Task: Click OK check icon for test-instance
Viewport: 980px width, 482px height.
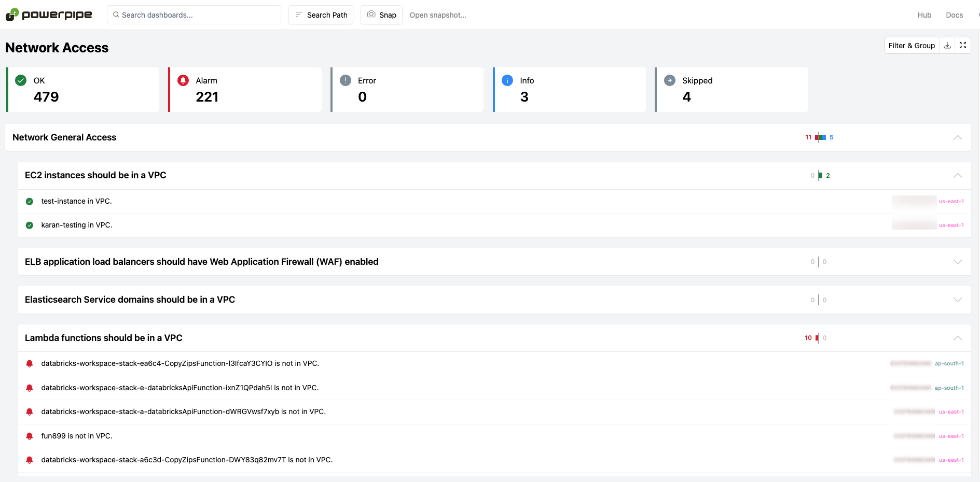Action: click(30, 202)
